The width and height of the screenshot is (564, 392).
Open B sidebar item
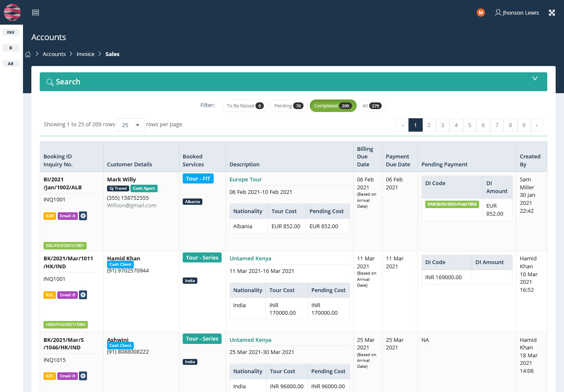(x=11, y=48)
